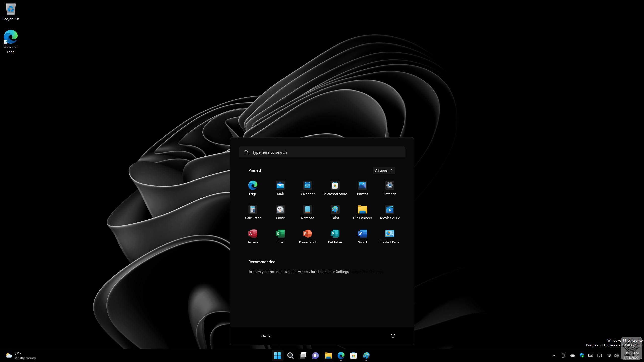Open Edge from the pinned apps

[253, 188]
